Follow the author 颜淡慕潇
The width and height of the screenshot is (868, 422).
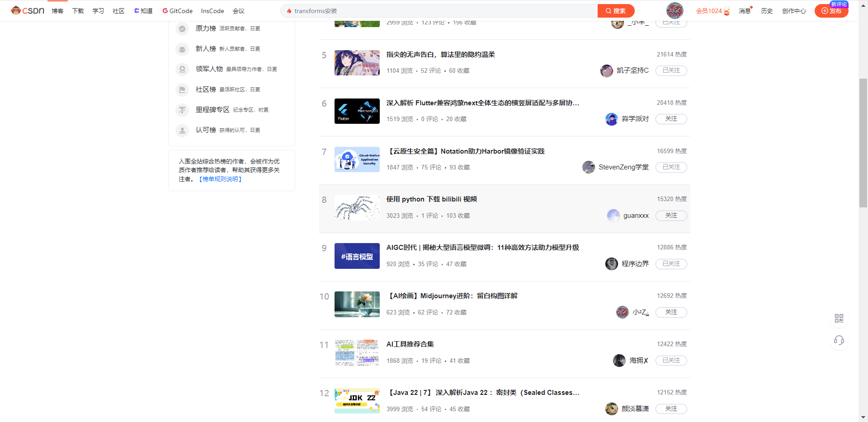(x=671, y=409)
